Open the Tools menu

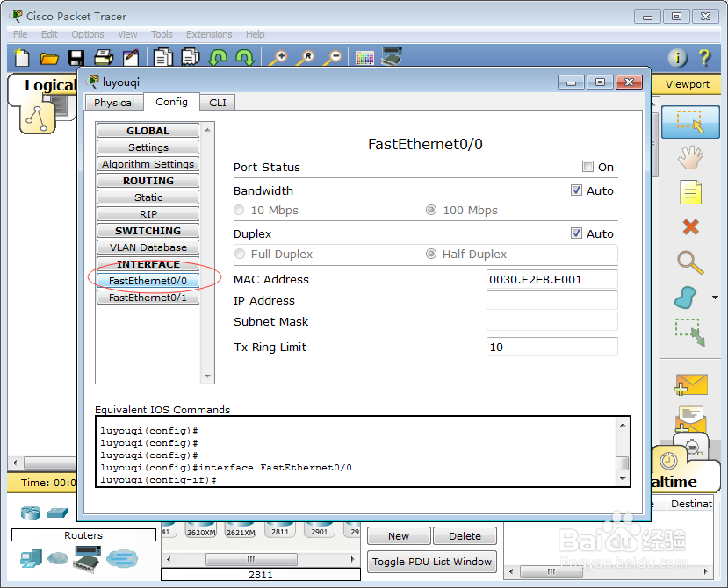coord(161,34)
